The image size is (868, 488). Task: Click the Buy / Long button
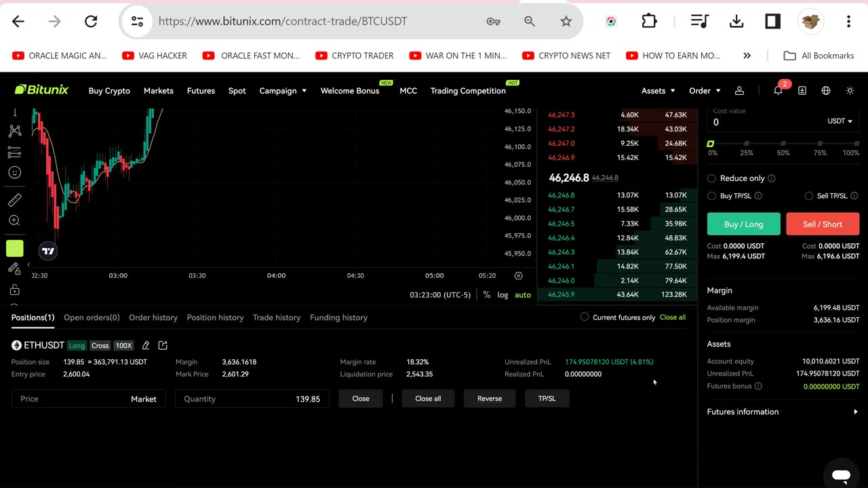(x=743, y=224)
